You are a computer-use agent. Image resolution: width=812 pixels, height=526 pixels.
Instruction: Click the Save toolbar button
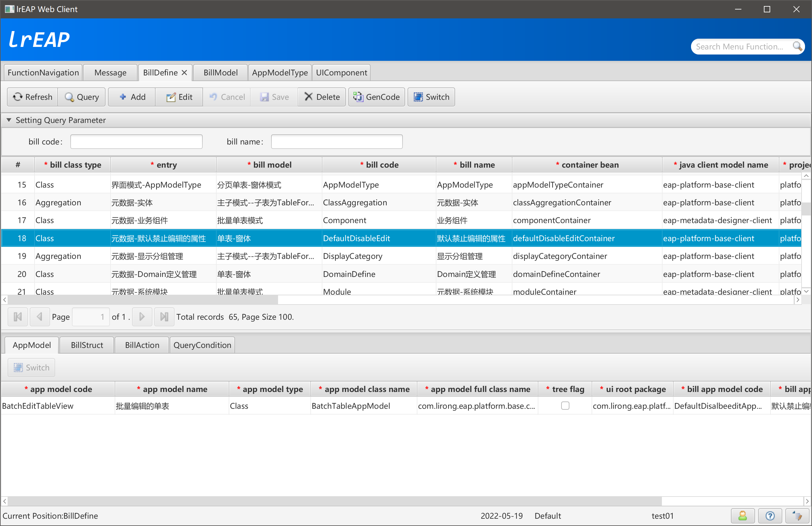pos(274,97)
